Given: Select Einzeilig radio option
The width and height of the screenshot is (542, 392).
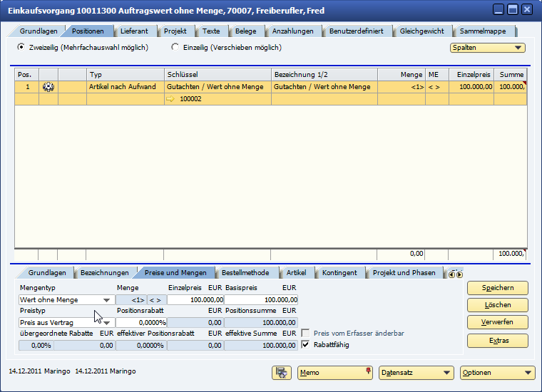Looking at the screenshot, I should pos(175,48).
